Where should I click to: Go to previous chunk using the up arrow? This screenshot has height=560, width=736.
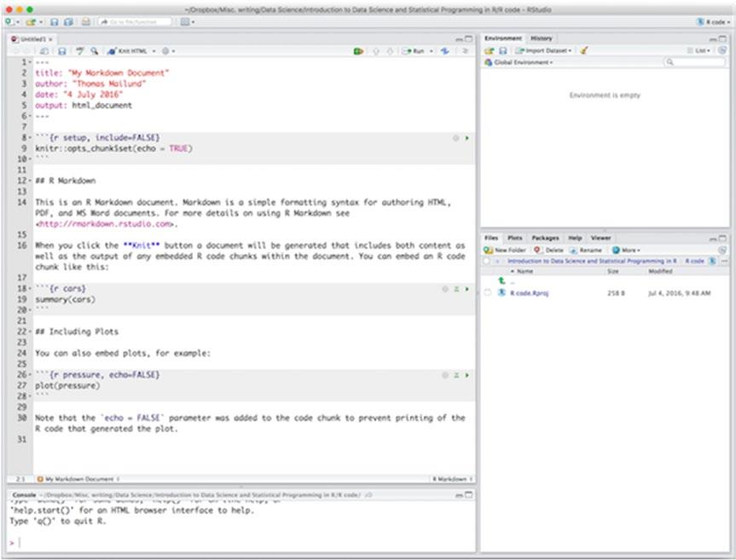point(376,51)
